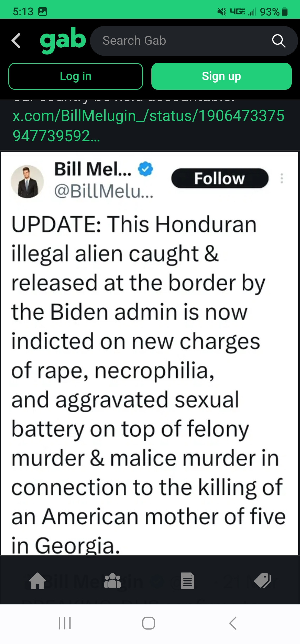Screen dimensions: 300x644
Task: Tap the back arrow beside Gab logo
Action: 16,41
